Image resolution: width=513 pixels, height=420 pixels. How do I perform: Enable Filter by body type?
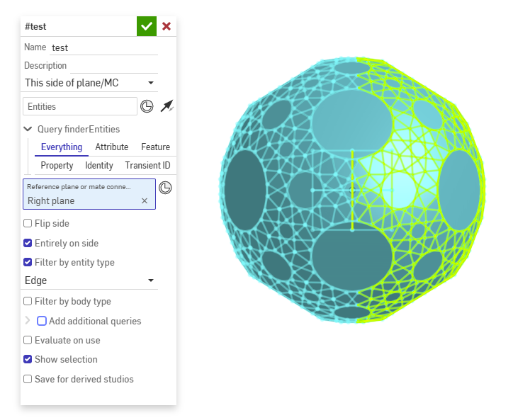point(28,301)
